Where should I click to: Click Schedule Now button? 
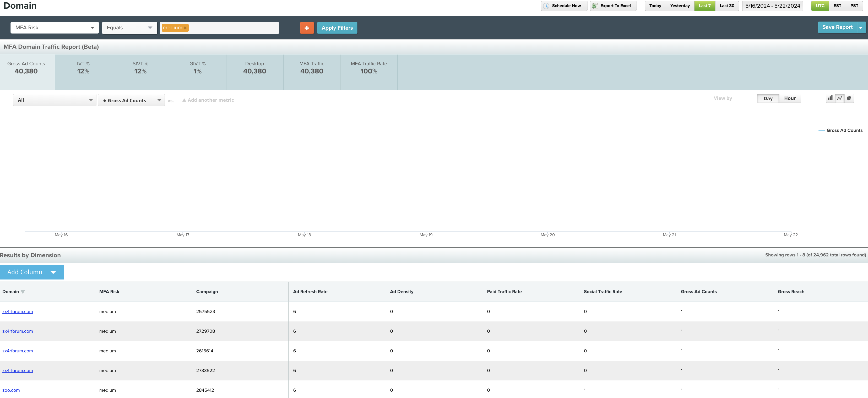[x=564, y=6]
